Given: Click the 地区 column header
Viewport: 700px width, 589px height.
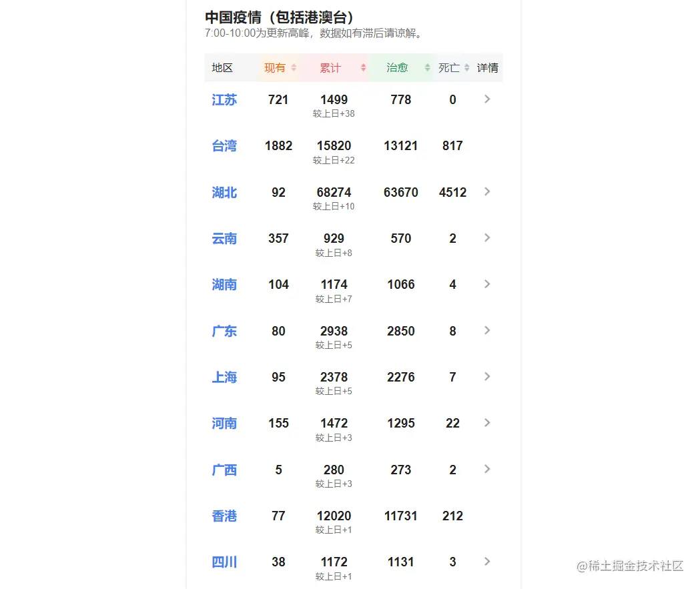Looking at the screenshot, I should [222, 68].
